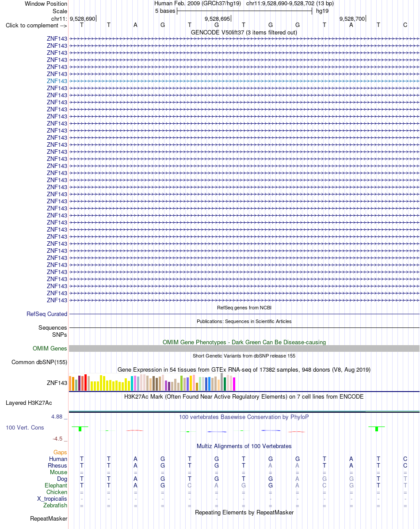Viewport: 420px width, 529px height.
Task: Click the 9,528,700 ruler position marker
Action: [352, 19]
